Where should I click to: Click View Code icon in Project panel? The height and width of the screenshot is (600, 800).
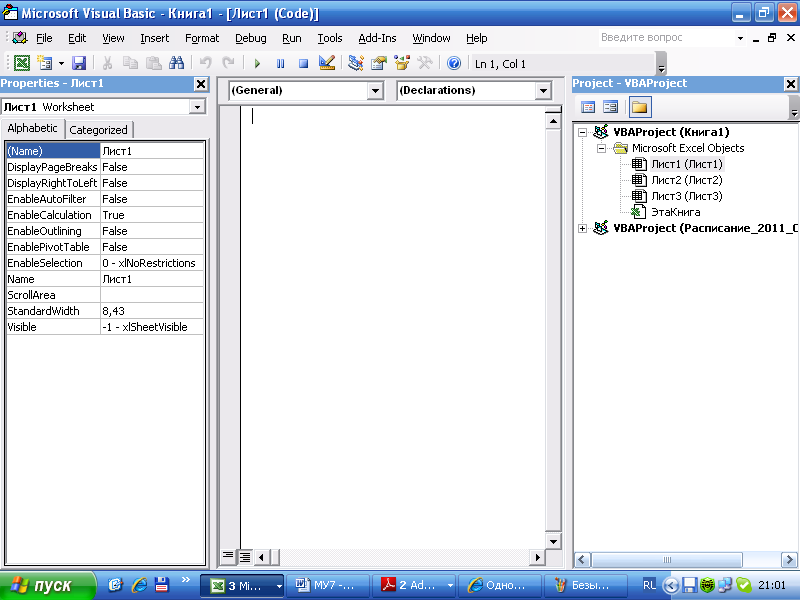pos(588,107)
